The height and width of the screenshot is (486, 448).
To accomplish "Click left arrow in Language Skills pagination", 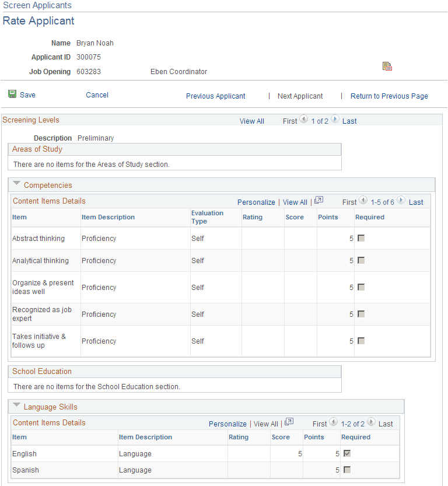I will pyautogui.click(x=332, y=423).
